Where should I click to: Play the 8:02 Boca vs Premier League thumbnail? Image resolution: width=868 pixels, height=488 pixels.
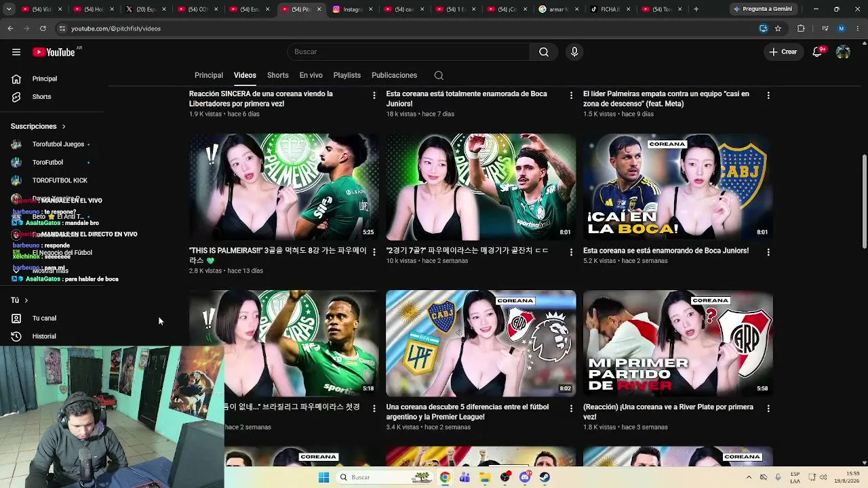pos(481,344)
